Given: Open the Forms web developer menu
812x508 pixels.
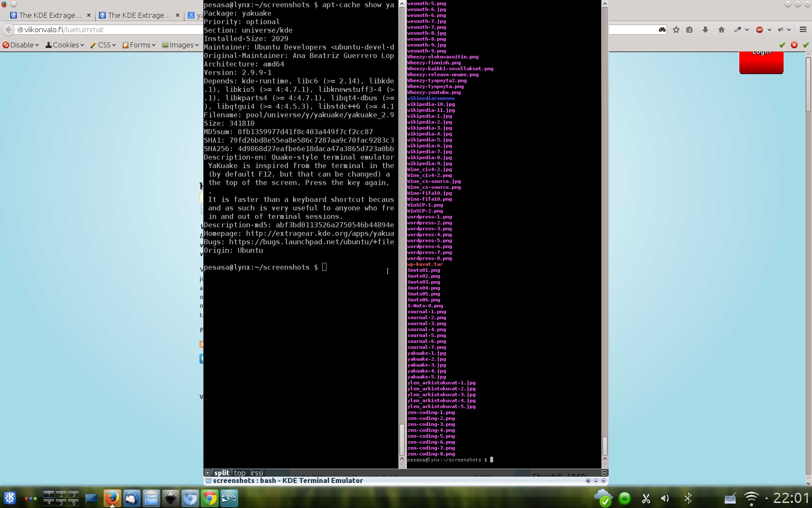Looking at the screenshot, I should point(139,45).
